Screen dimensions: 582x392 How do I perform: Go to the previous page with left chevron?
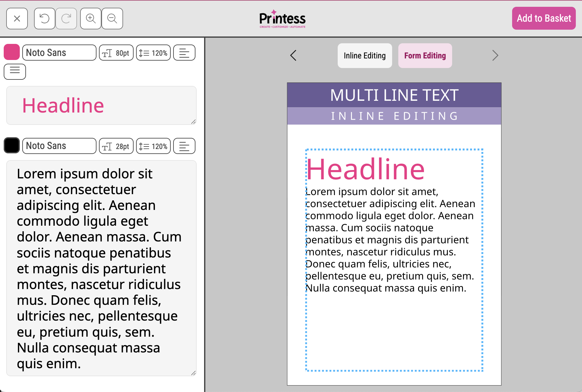(293, 56)
